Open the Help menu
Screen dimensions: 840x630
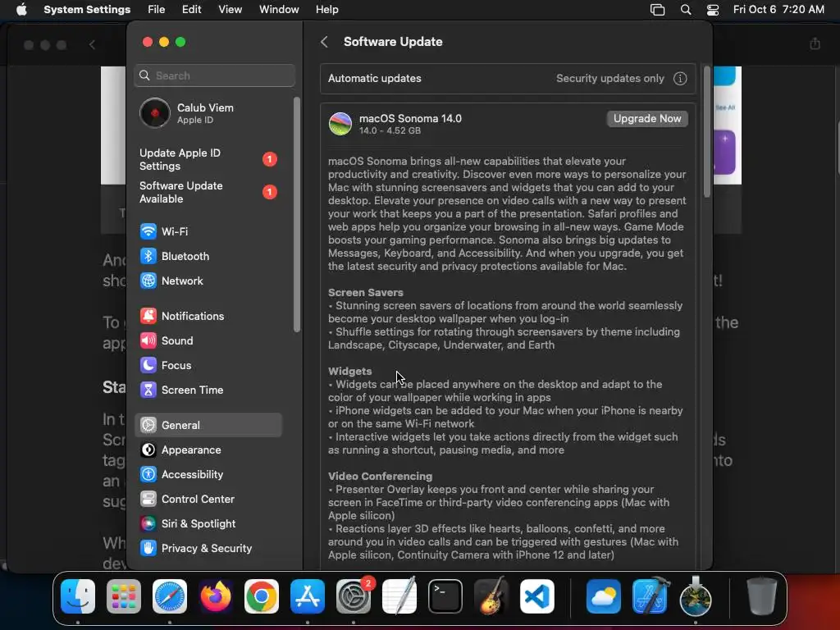[x=326, y=10]
